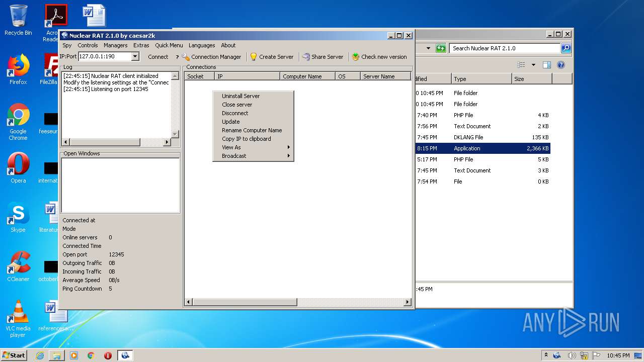Click the Start button

[14, 355]
